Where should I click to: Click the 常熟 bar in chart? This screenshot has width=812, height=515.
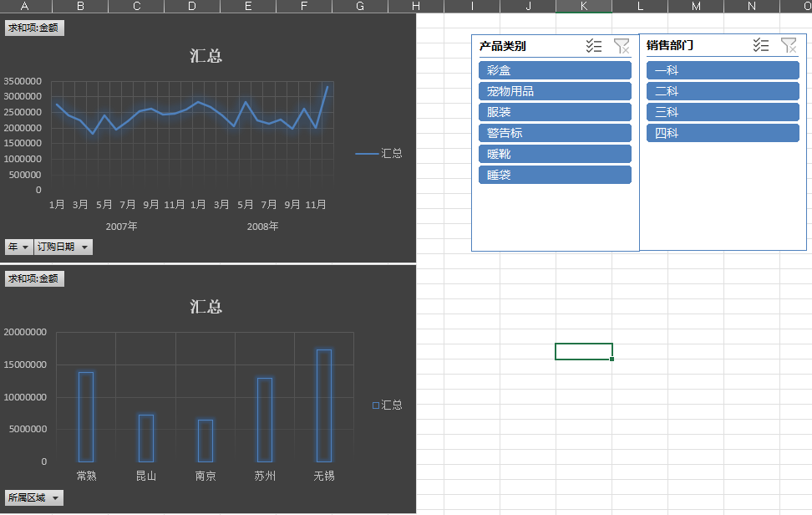click(86, 417)
